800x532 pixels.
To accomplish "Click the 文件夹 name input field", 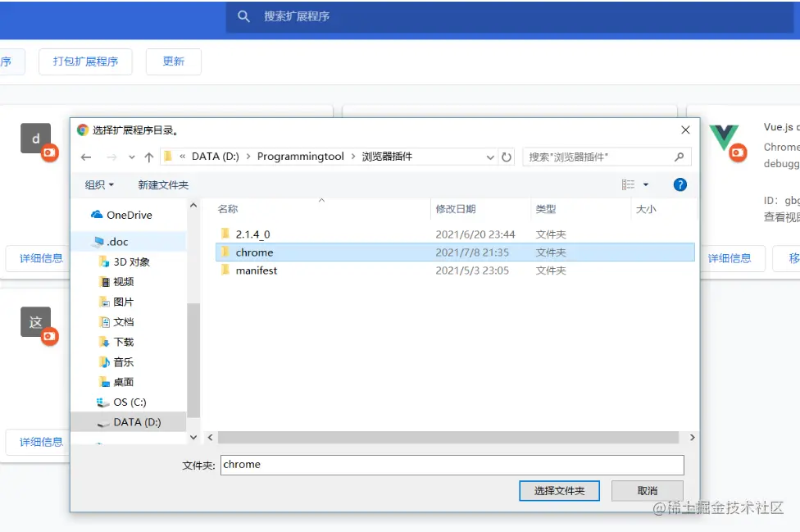I will coord(452,465).
